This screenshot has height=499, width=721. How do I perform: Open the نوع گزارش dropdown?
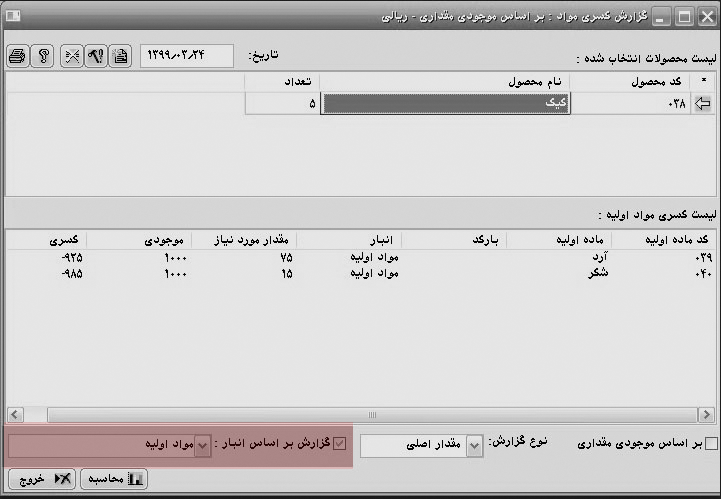click(x=474, y=445)
